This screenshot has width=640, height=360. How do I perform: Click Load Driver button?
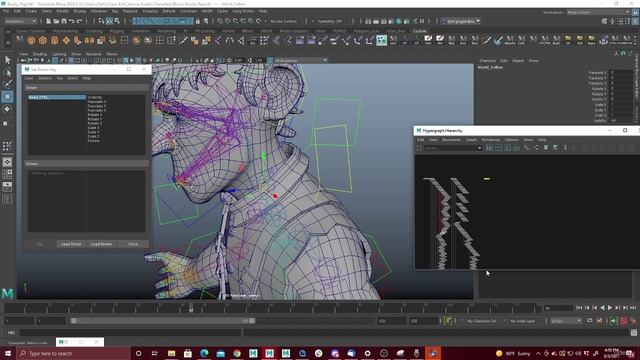(x=71, y=244)
